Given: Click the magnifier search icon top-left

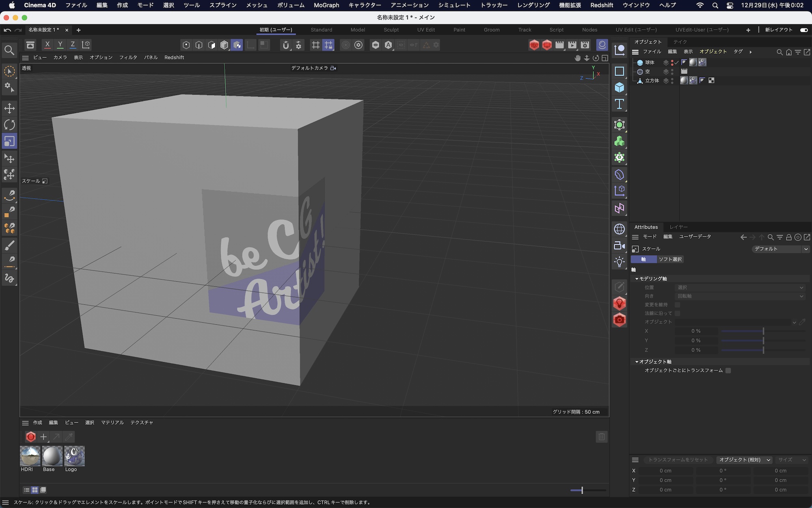Looking at the screenshot, I should point(9,50).
